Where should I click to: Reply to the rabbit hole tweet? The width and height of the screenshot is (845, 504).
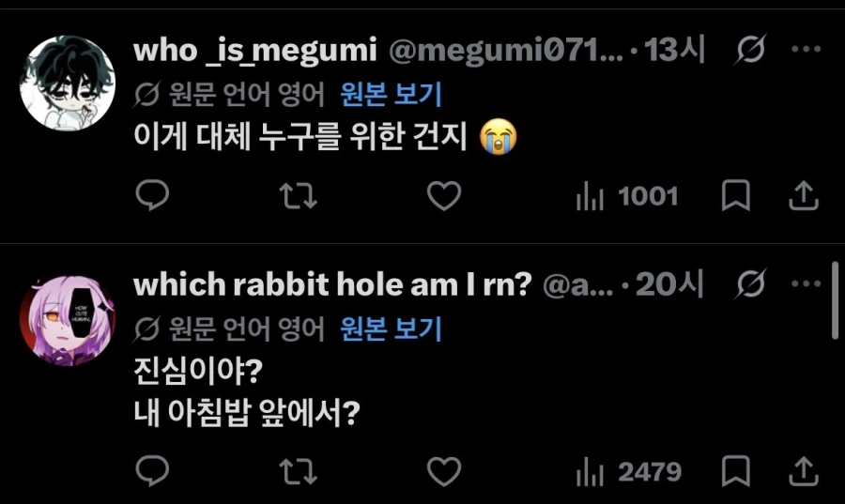[x=152, y=471]
